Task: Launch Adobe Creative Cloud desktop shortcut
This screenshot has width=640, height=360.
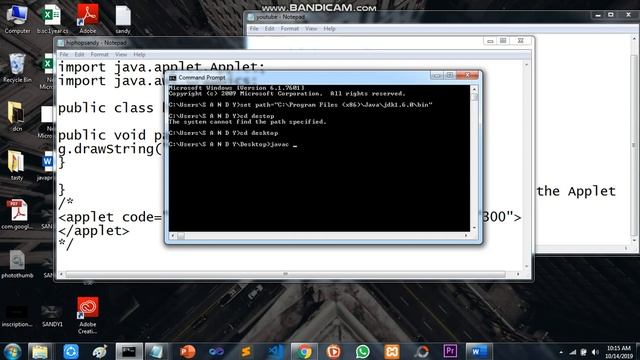Action: tap(88, 315)
